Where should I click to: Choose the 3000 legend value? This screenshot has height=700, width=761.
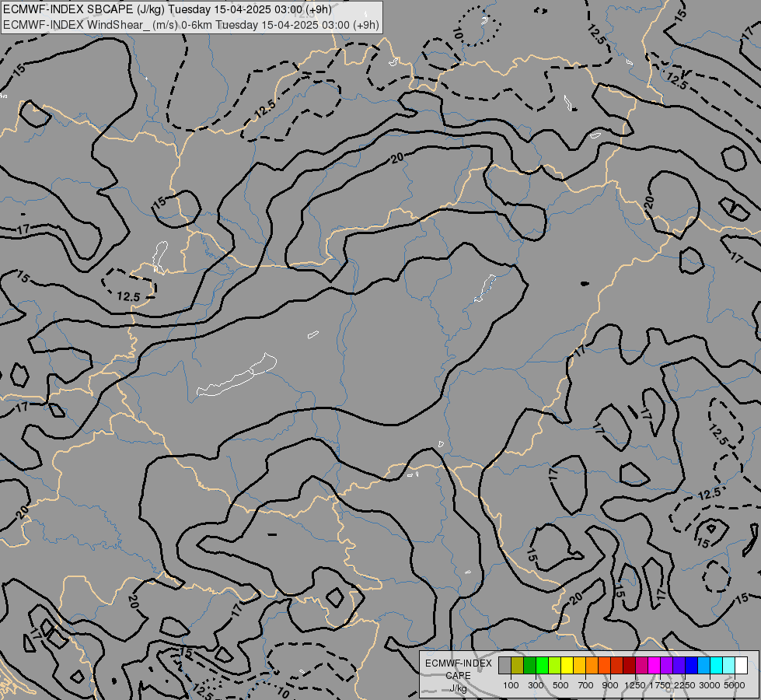[x=710, y=685]
